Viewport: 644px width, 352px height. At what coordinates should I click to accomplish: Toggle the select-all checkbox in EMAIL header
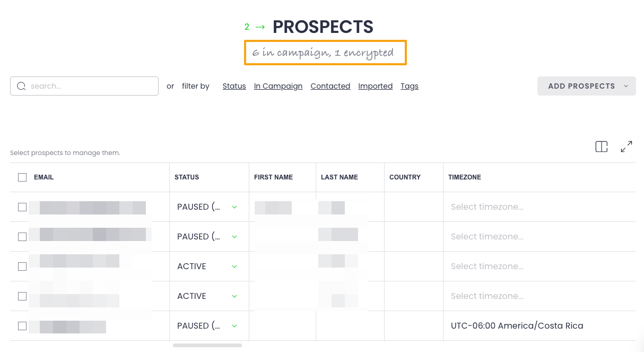pyautogui.click(x=22, y=177)
